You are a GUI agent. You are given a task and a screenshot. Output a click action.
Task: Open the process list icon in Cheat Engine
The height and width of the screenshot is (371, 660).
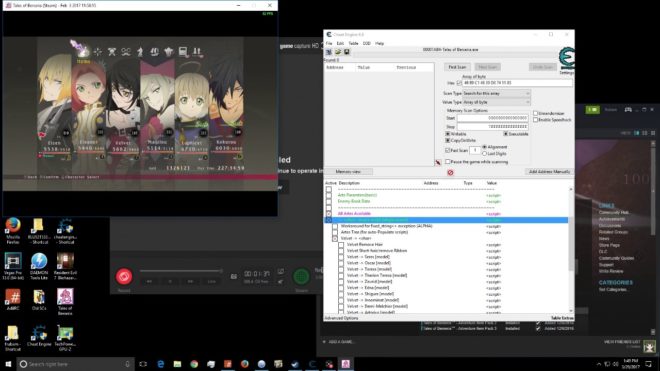329,52
